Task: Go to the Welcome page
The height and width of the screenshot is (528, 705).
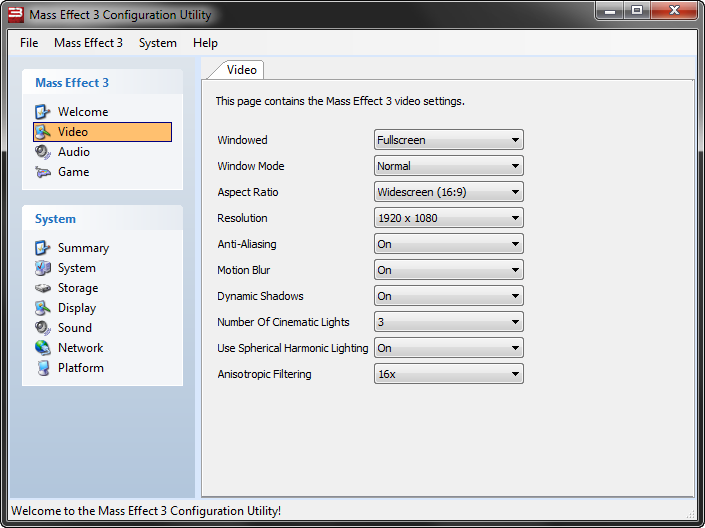Action: coord(83,112)
